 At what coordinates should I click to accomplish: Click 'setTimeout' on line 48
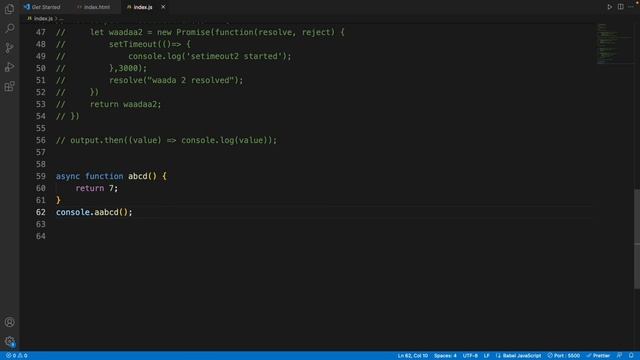[x=133, y=44]
